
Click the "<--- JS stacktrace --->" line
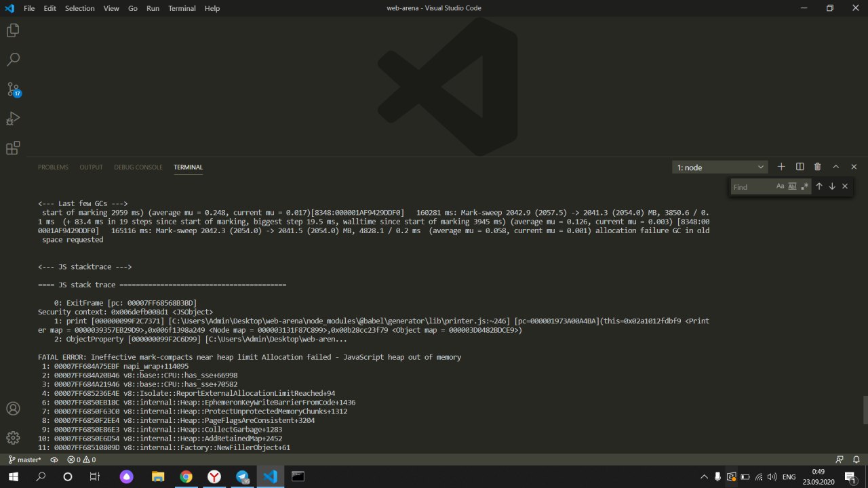click(x=85, y=266)
